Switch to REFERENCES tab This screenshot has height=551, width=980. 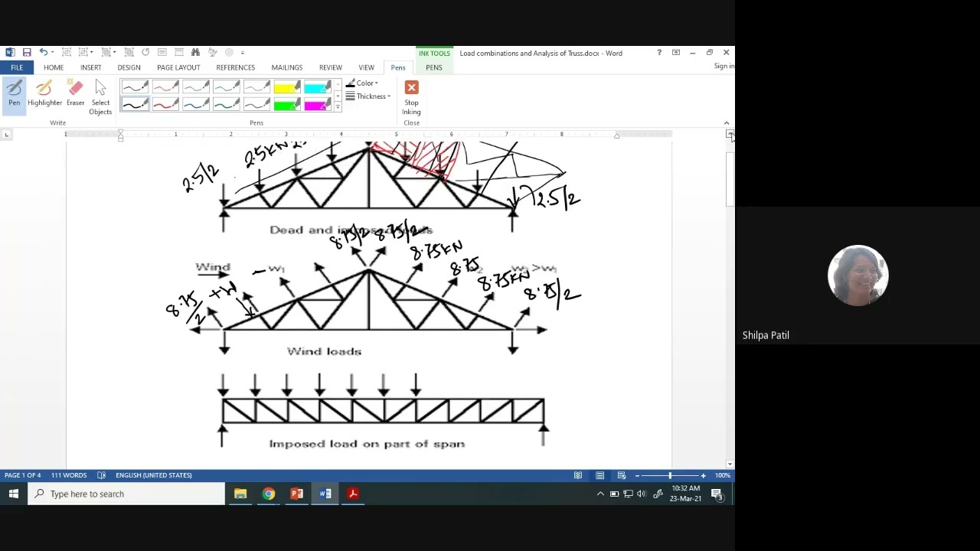(235, 67)
